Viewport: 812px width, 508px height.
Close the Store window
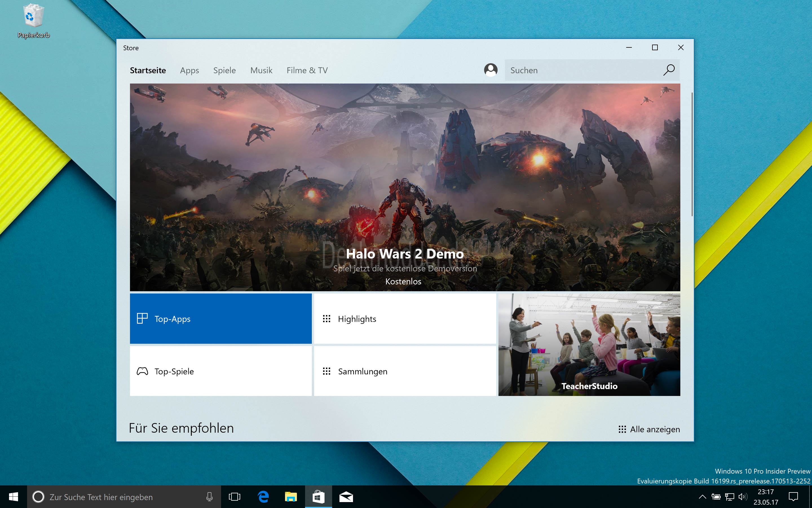[680, 47]
